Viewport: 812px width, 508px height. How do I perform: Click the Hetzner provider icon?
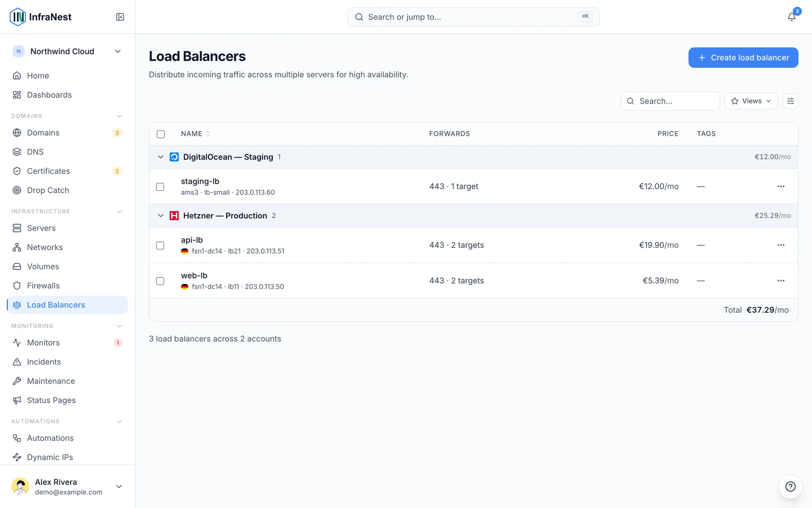click(174, 216)
